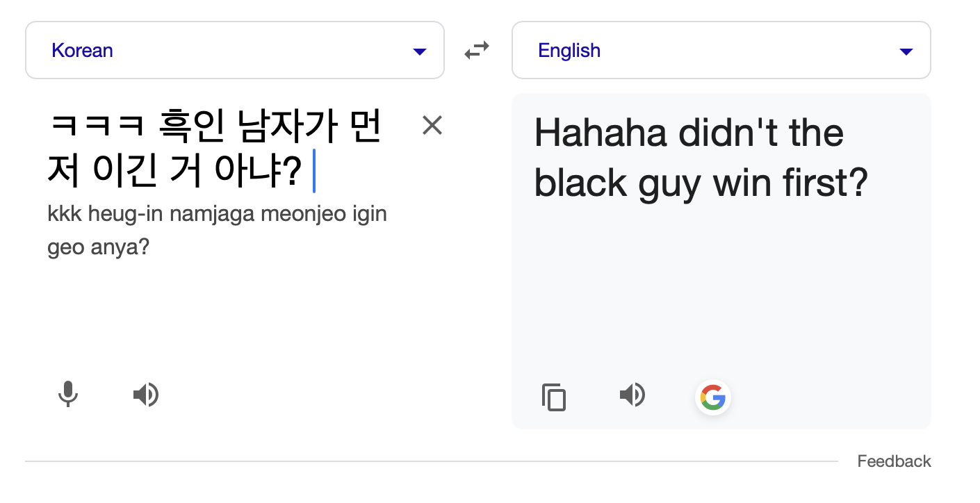
Task: Open the Feedback link
Action: click(894, 461)
